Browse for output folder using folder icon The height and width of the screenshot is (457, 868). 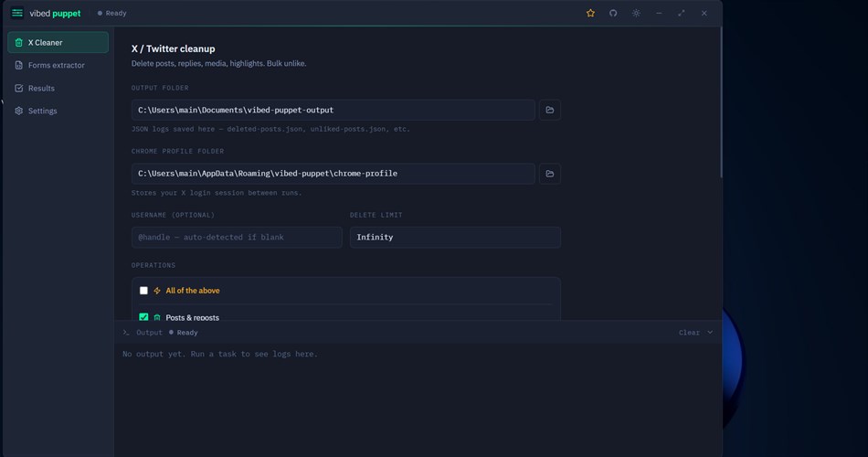pyautogui.click(x=550, y=110)
